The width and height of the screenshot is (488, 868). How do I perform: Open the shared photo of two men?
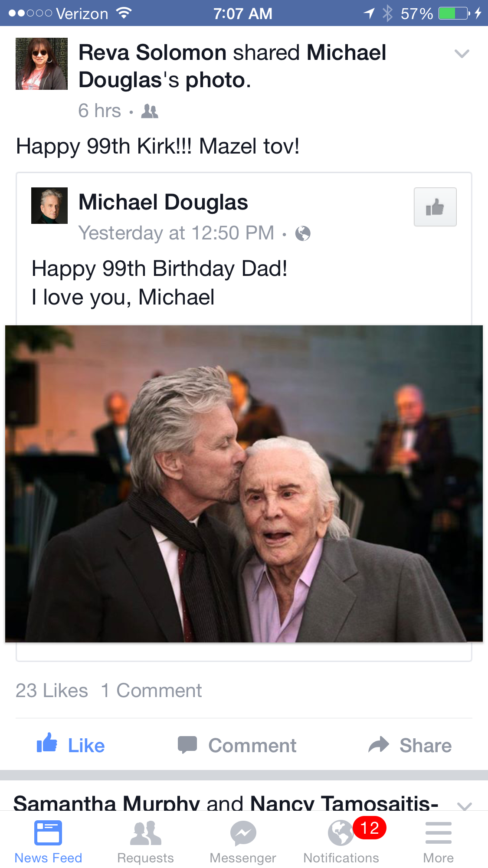(244, 483)
